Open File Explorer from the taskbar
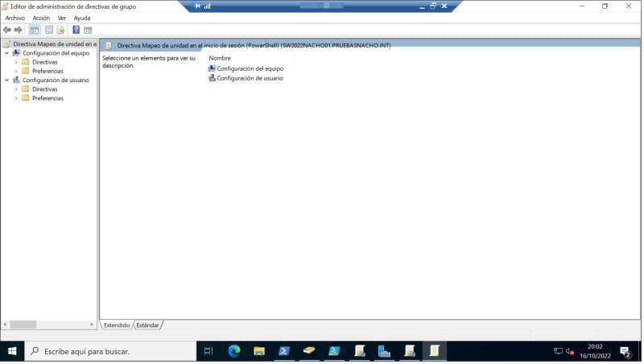 [x=259, y=351]
